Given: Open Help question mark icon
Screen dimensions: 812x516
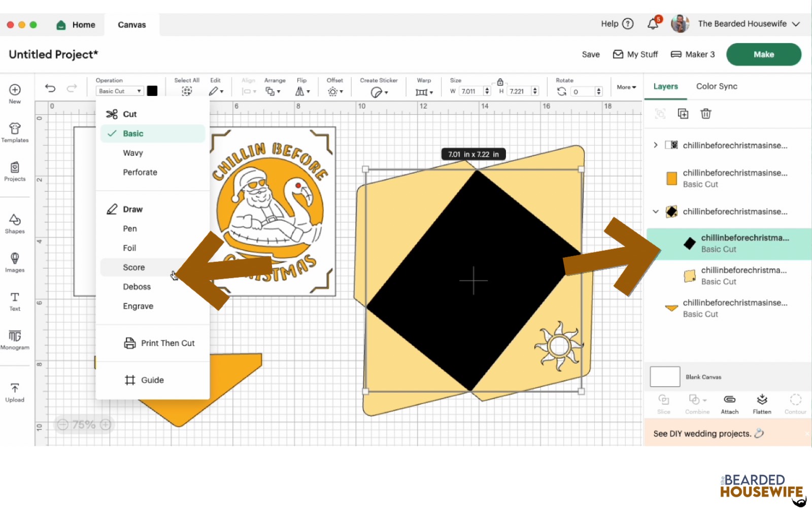Looking at the screenshot, I should (628, 24).
